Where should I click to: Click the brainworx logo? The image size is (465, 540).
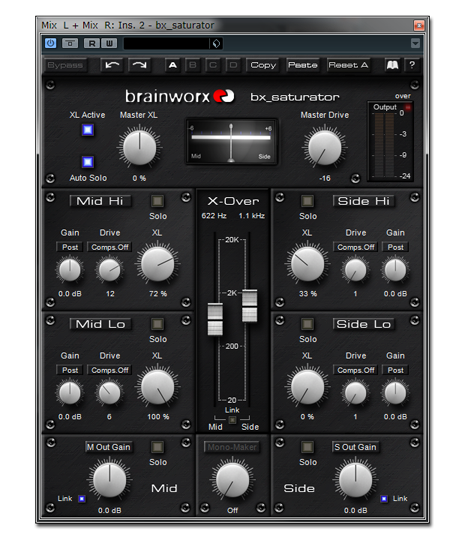tap(179, 96)
